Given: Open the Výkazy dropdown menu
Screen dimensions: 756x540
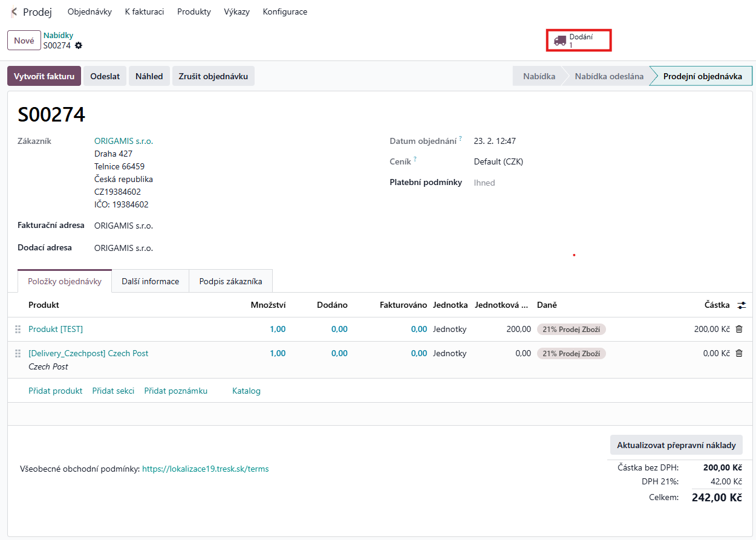Looking at the screenshot, I should pos(236,12).
